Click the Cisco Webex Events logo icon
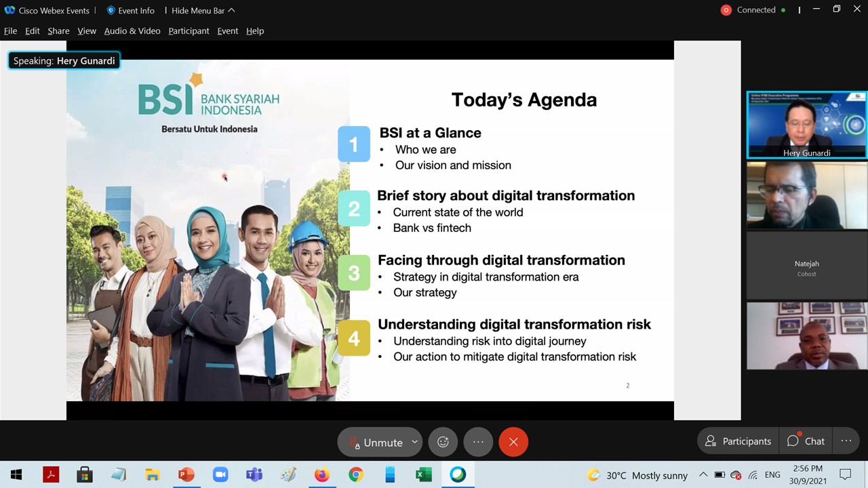The height and width of the screenshot is (488, 868). (x=9, y=10)
